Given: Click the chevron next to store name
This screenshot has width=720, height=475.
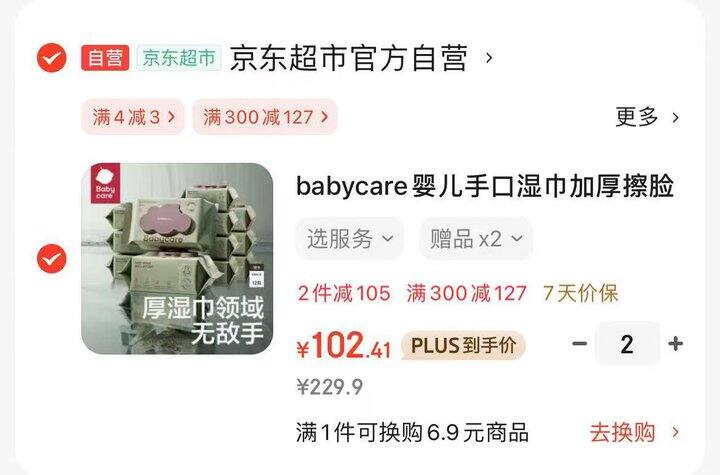Looking at the screenshot, I should 489,58.
